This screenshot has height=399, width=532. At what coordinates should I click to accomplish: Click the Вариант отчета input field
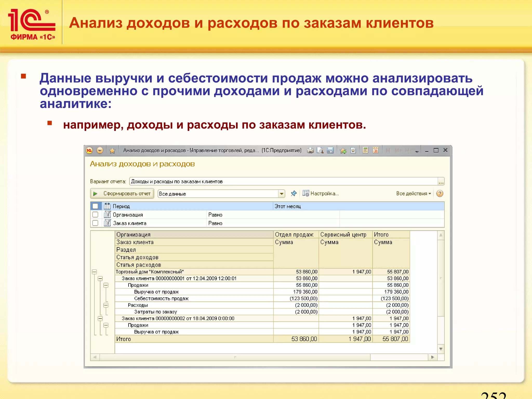tap(283, 181)
